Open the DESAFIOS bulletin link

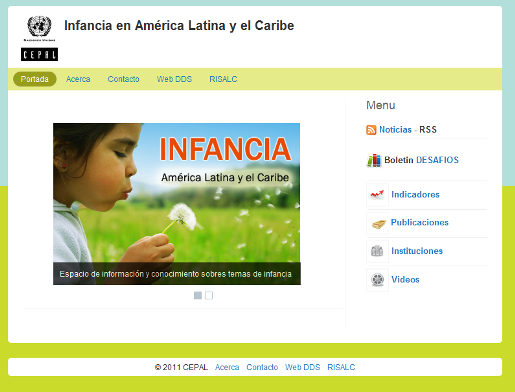[437, 160]
